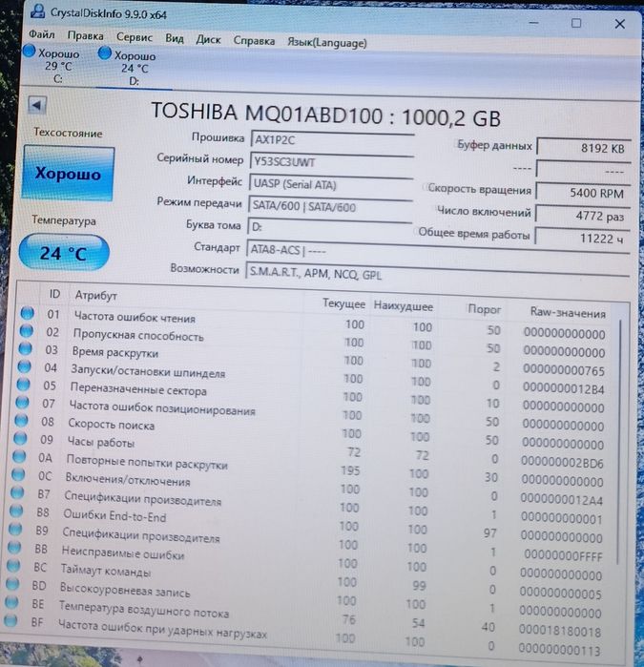This screenshot has height=667, width=644.
Task: Click the Текущее column header
Action: [343, 303]
